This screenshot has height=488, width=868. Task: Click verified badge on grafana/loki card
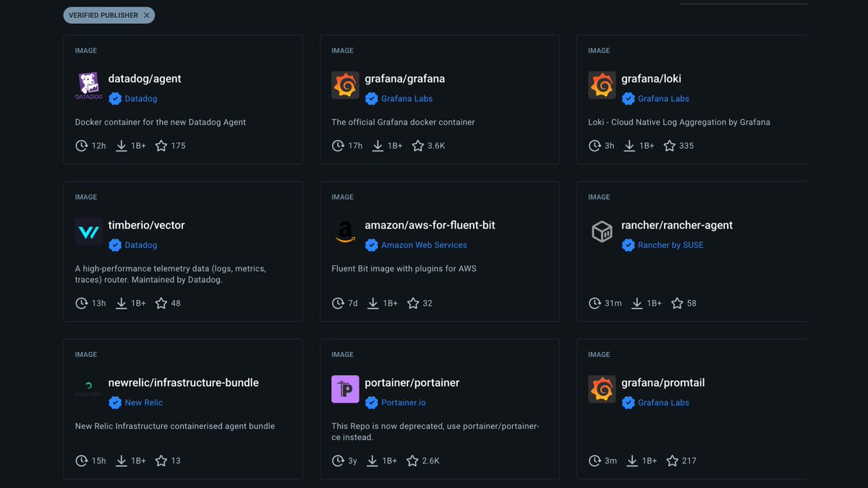(628, 98)
